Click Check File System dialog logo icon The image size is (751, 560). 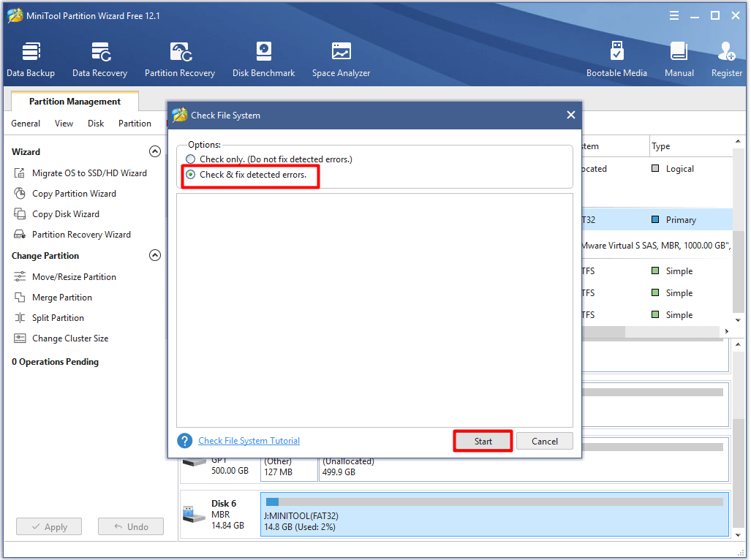pos(180,115)
